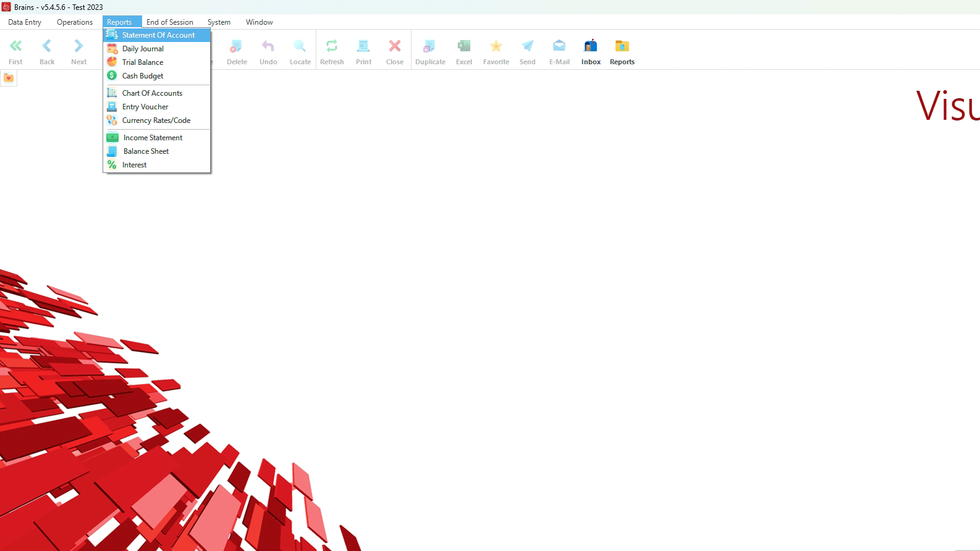Click the Send paper plane icon

[528, 46]
